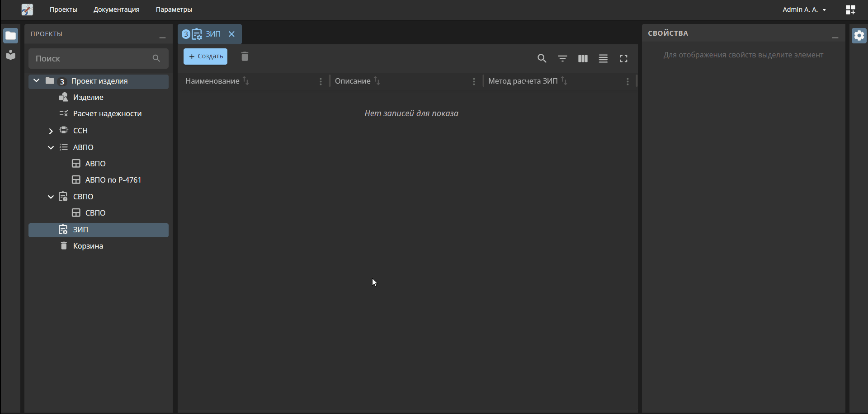Click the search icon in table toolbar
This screenshot has height=414, width=868.
pos(542,58)
